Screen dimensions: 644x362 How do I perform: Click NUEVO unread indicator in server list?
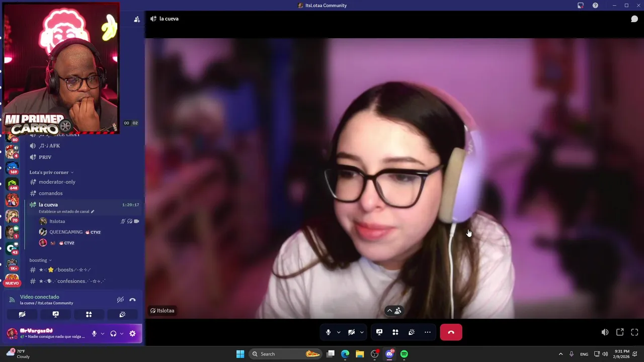coord(12,283)
